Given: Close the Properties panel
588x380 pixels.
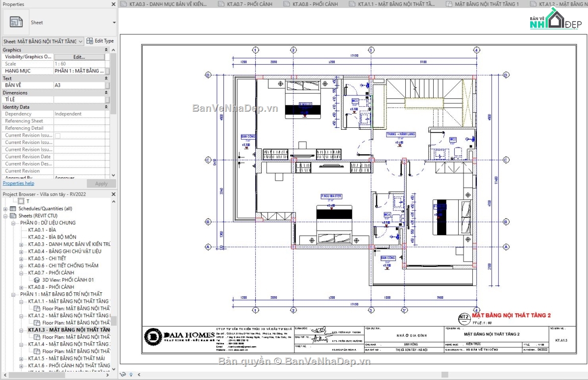Looking at the screenshot, I should coord(114,4).
